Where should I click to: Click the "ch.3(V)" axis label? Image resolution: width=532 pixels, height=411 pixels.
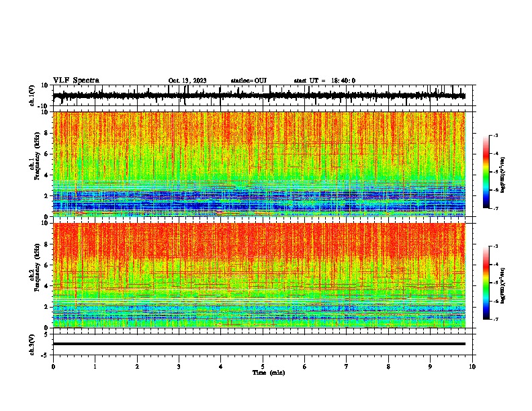(x=32, y=345)
